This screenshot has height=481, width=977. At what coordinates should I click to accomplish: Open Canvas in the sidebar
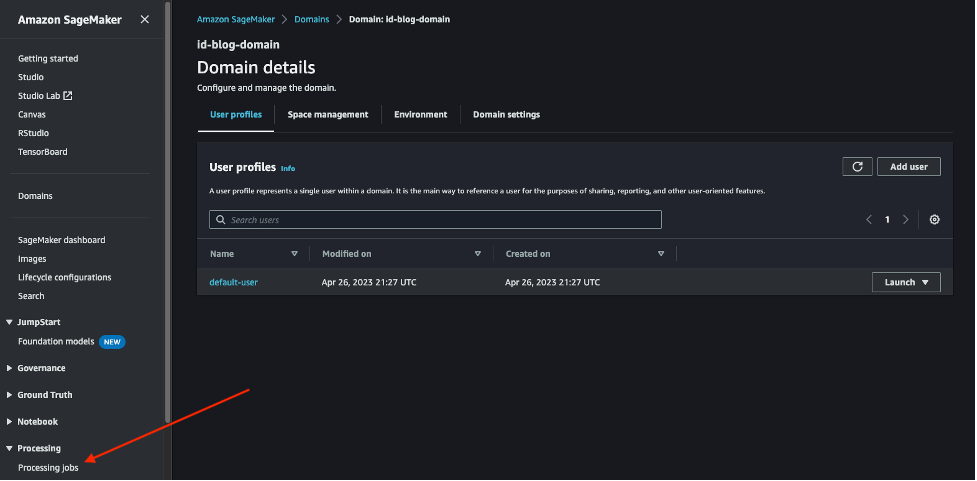click(x=32, y=115)
